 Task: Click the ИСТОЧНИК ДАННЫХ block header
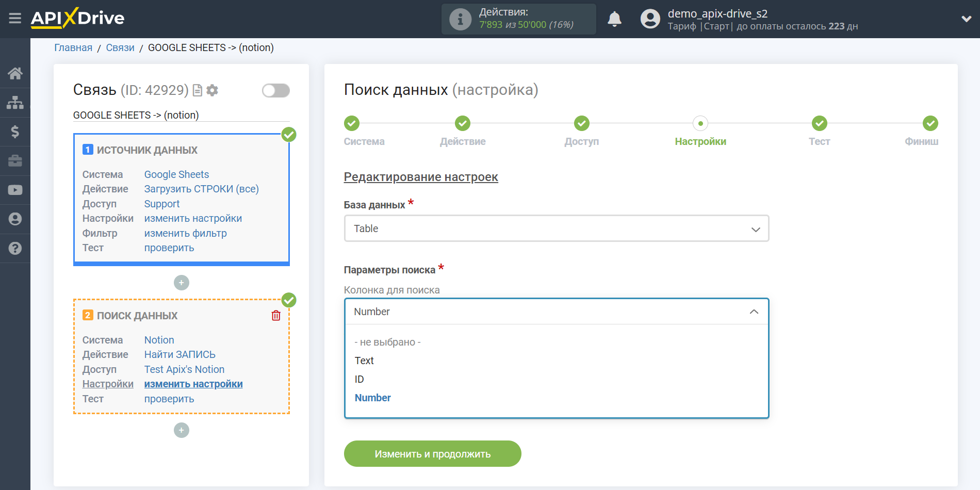click(x=147, y=150)
